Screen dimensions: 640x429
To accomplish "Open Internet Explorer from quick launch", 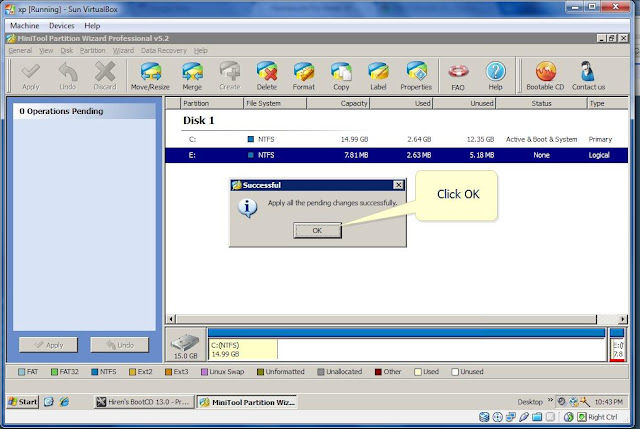I will tap(64, 402).
